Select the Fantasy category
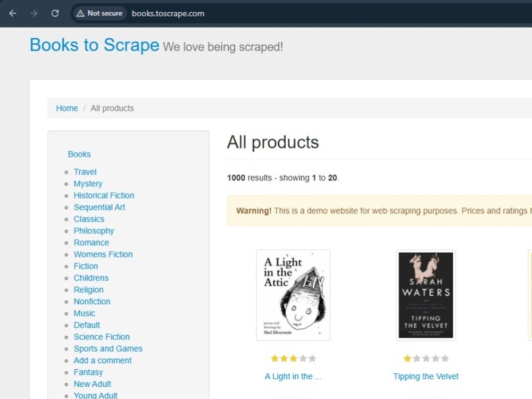 tap(88, 372)
